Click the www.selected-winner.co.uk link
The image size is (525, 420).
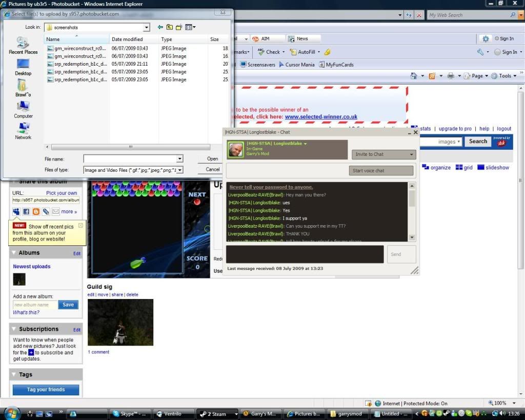tap(321, 117)
